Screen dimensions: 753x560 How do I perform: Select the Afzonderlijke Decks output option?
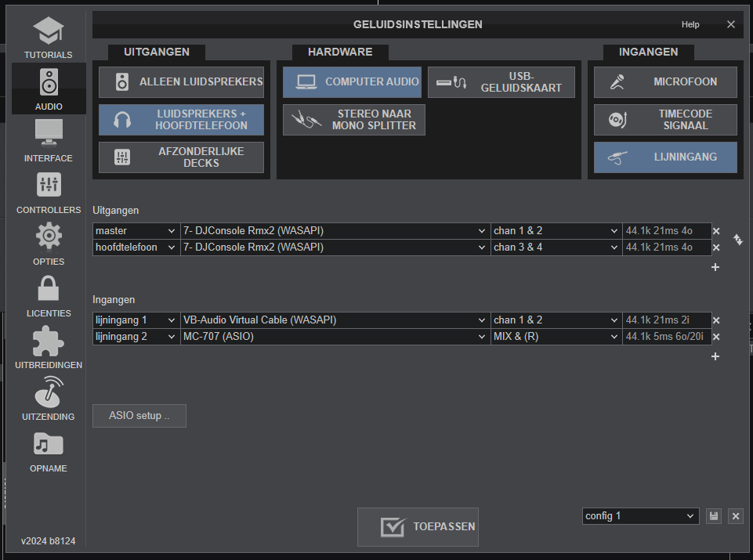click(182, 157)
